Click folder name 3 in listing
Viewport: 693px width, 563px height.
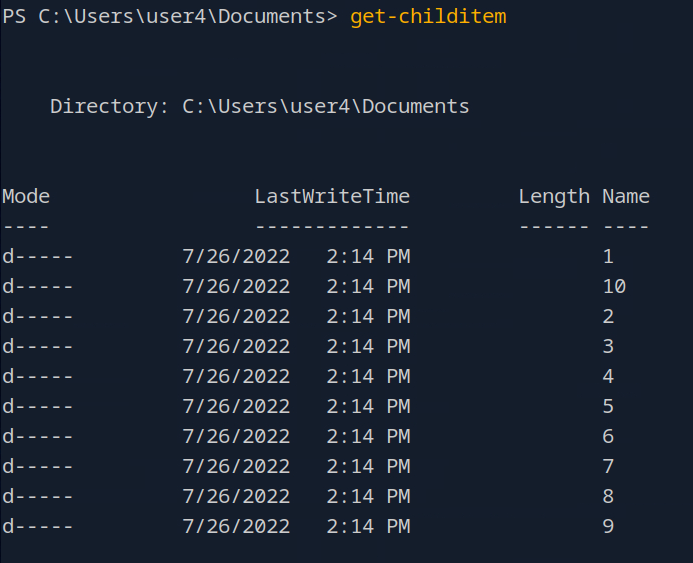coord(608,347)
